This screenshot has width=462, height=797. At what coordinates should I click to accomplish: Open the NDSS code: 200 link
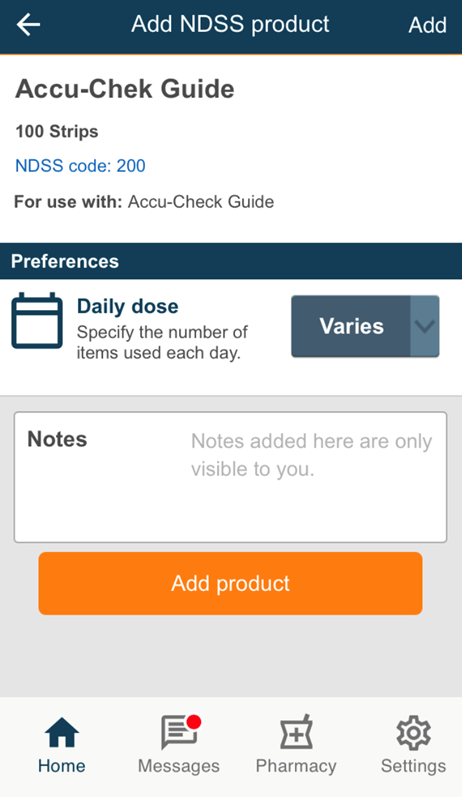pos(80,166)
